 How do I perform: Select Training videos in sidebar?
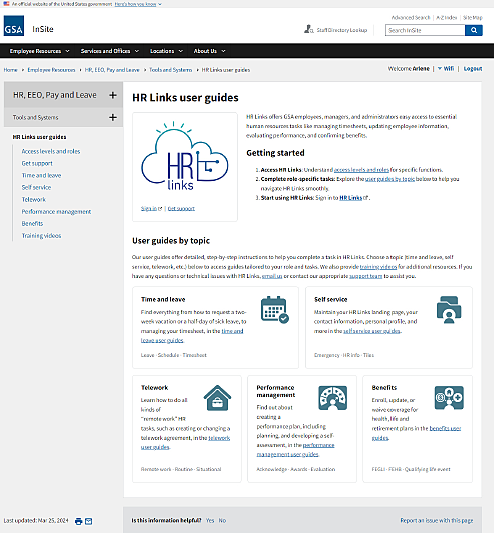[41, 236]
